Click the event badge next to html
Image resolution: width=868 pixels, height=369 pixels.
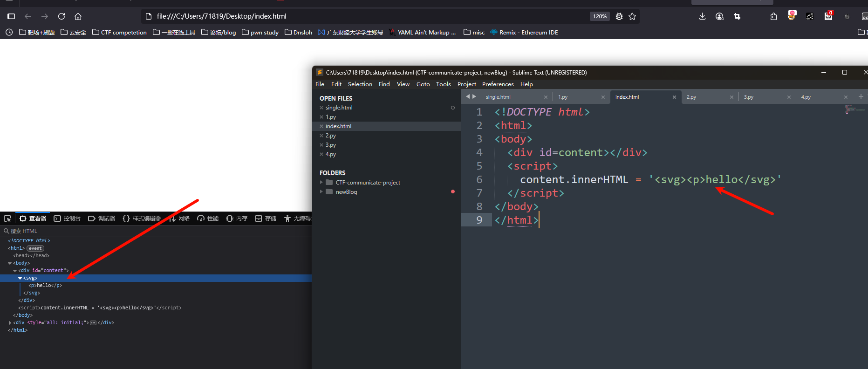35,248
